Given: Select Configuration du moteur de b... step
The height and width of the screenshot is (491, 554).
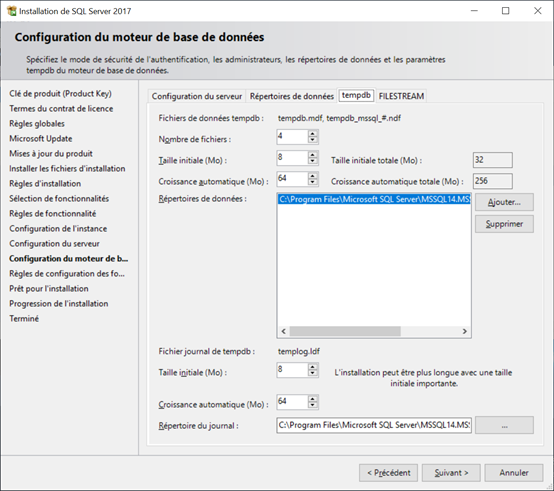Looking at the screenshot, I should tap(69, 259).
